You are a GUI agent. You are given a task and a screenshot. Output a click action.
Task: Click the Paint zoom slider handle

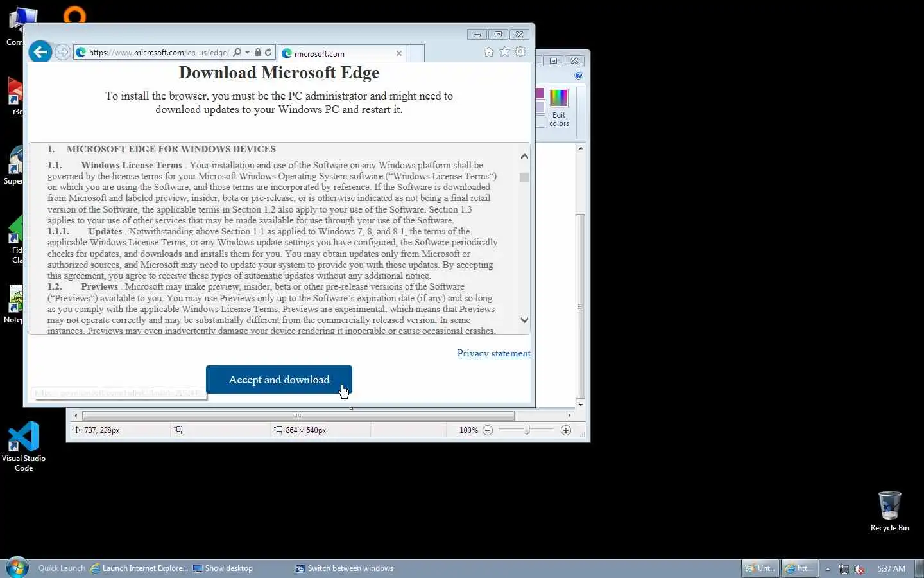(x=526, y=430)
